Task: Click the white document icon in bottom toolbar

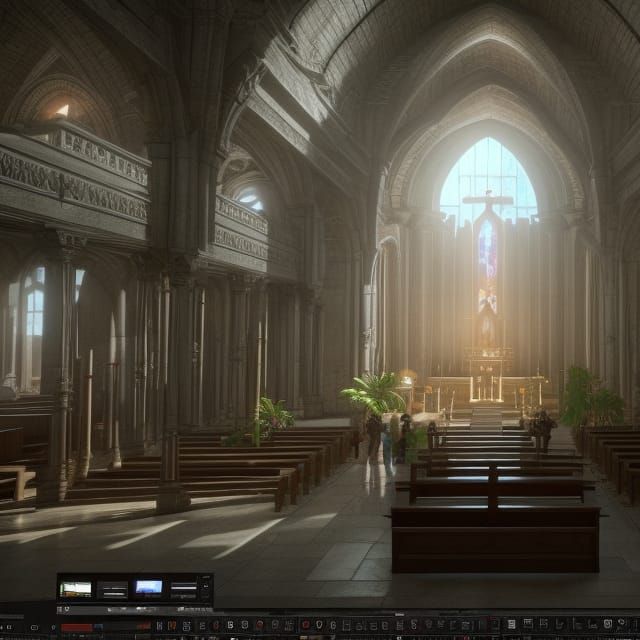Action: pos(511,624)
